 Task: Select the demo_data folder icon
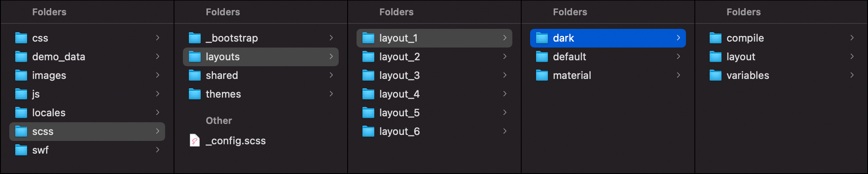coord(21,57)
